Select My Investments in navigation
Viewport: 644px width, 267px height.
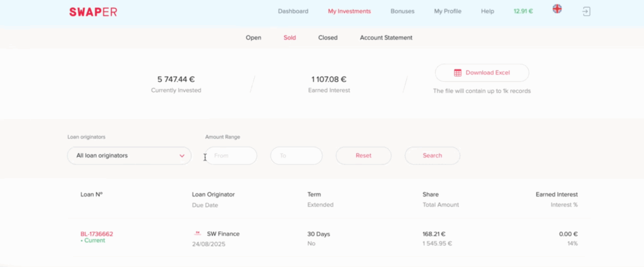tap(349, 11)
